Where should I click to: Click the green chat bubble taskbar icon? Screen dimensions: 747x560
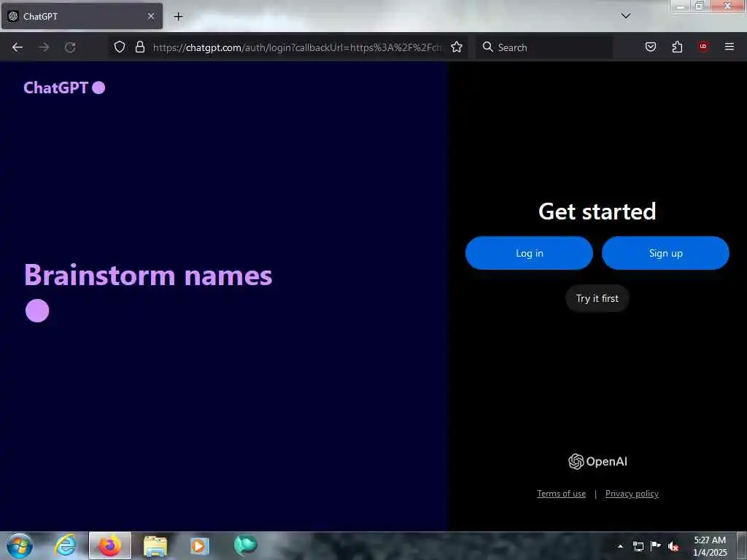point(245,545)
